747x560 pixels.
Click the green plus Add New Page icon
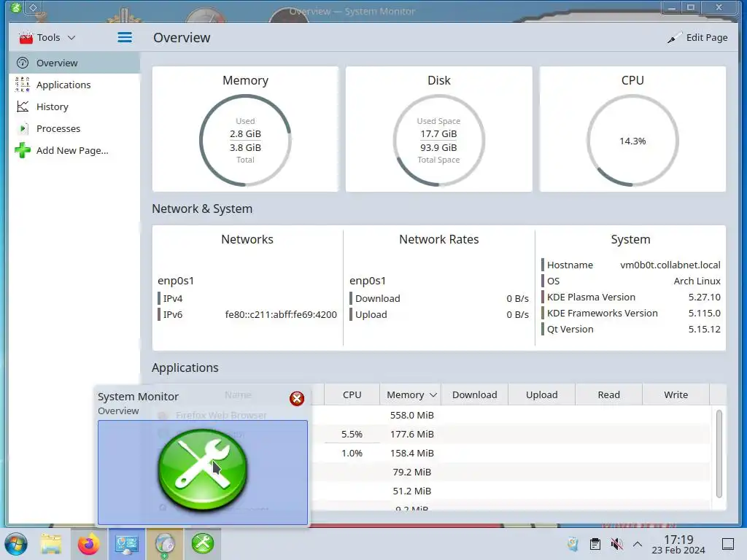(x=23, y=150)
